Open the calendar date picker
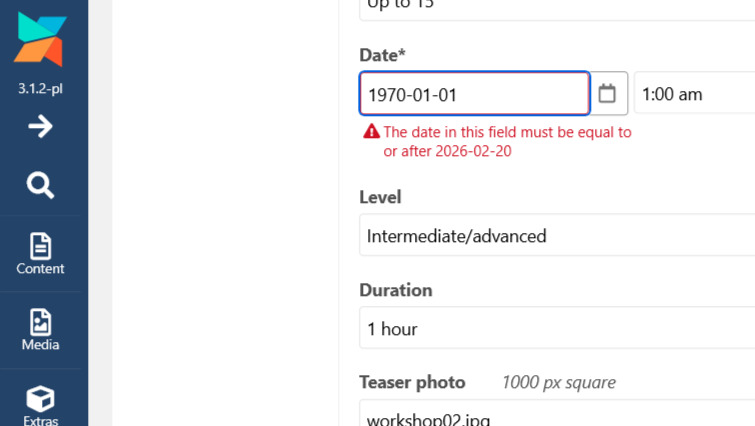 pyautogui.click(x=607, y=94)
